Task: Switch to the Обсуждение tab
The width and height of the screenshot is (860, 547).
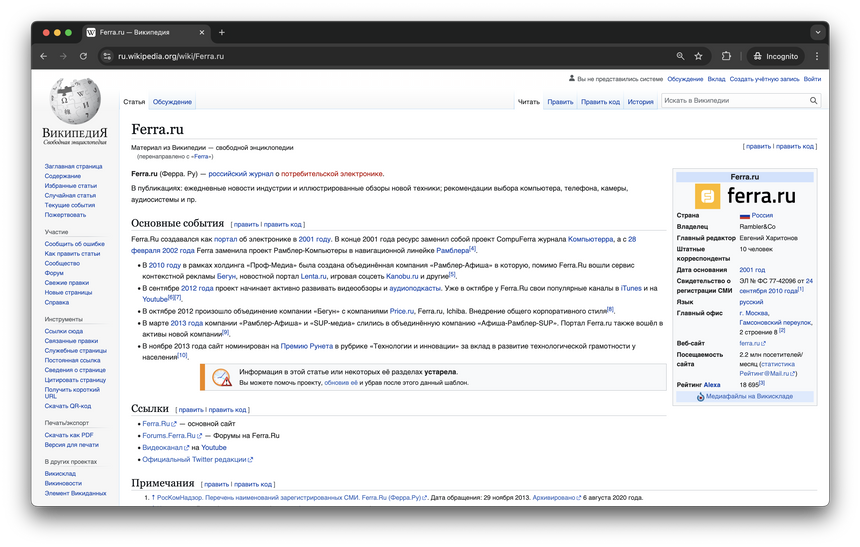Action: (172, 102)
